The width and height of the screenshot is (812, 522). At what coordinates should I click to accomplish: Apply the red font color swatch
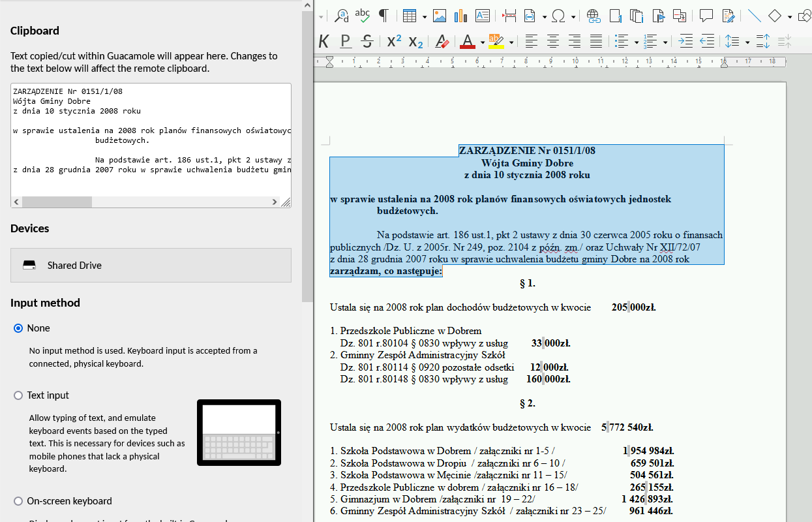point(468,42)
